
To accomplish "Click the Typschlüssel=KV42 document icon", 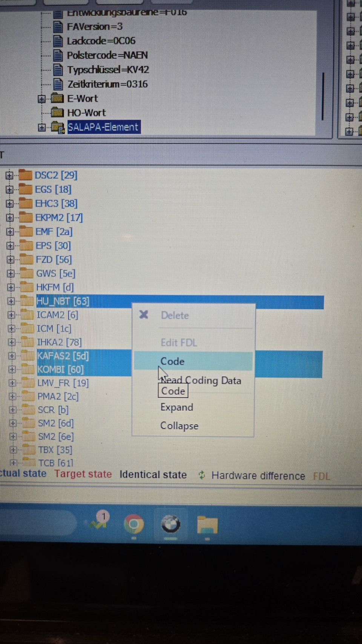I will (x=58, y=70).
